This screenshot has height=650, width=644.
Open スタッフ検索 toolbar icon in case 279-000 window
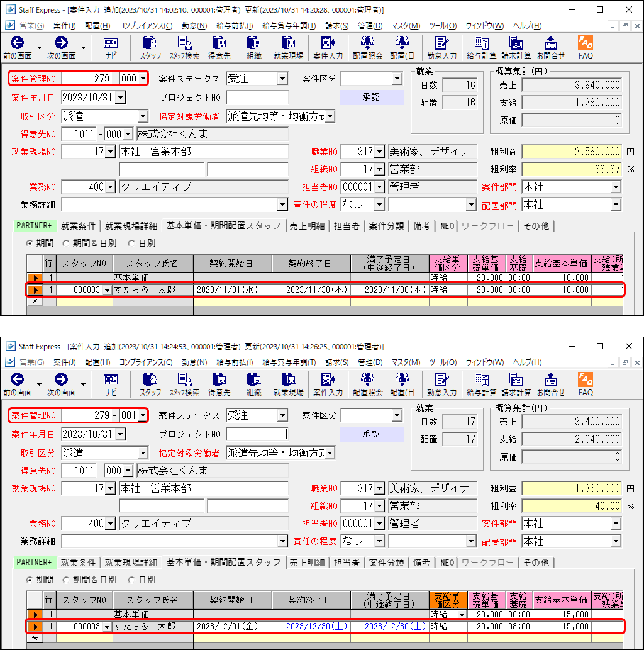click(184, 47)
